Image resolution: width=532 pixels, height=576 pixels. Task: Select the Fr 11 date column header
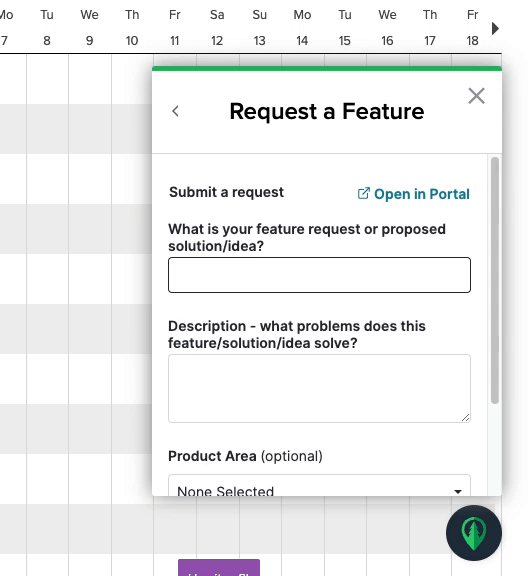pos(175,28)
